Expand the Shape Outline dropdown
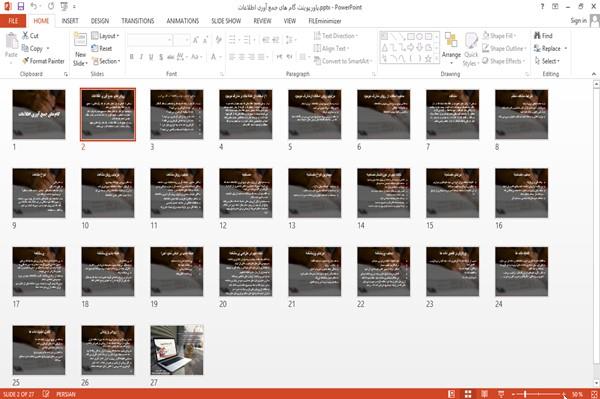 [504, 49]
